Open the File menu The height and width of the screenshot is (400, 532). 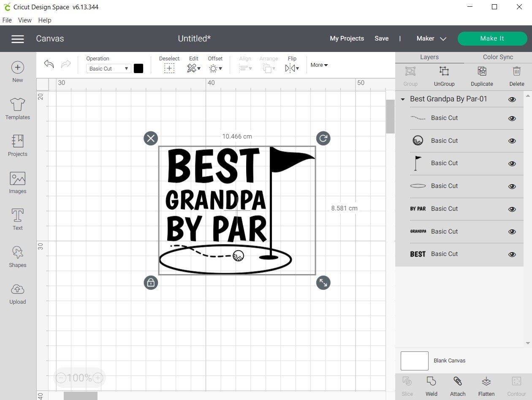click(7, 20)
